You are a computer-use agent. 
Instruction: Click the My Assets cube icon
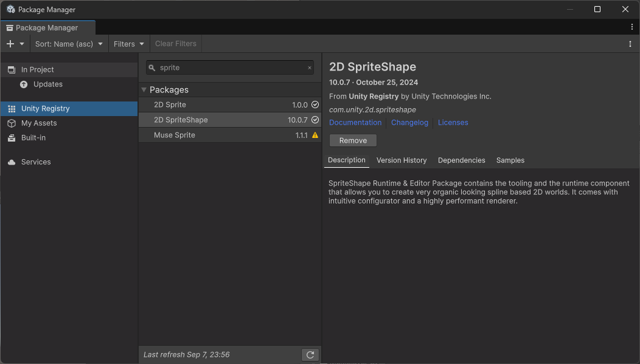pyautogui.click(x=12, y=123)
